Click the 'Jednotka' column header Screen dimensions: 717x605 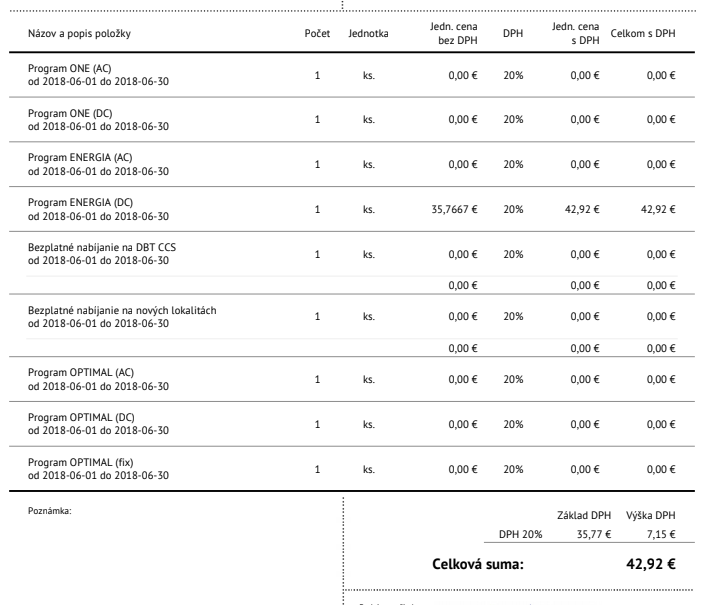[x=368, y=33]
